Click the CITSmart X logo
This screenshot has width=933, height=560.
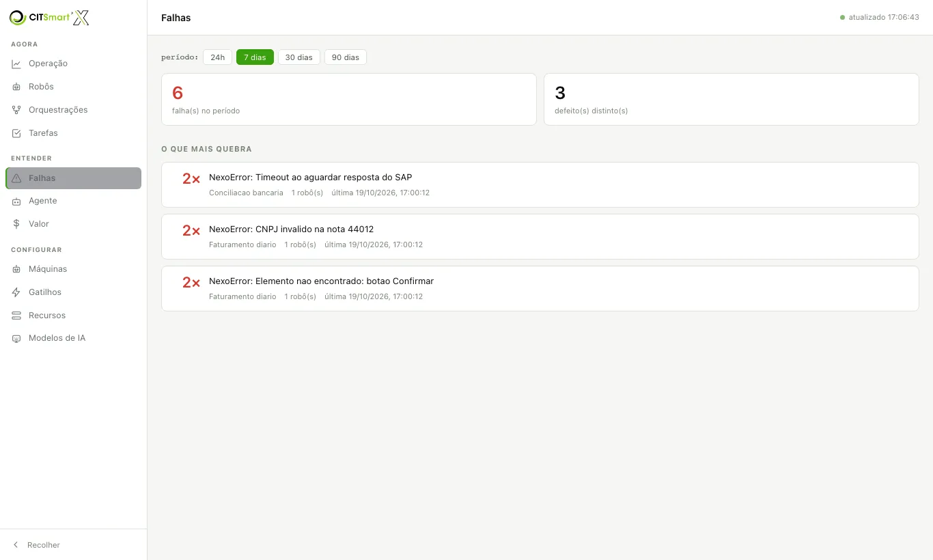click(49, 18)
